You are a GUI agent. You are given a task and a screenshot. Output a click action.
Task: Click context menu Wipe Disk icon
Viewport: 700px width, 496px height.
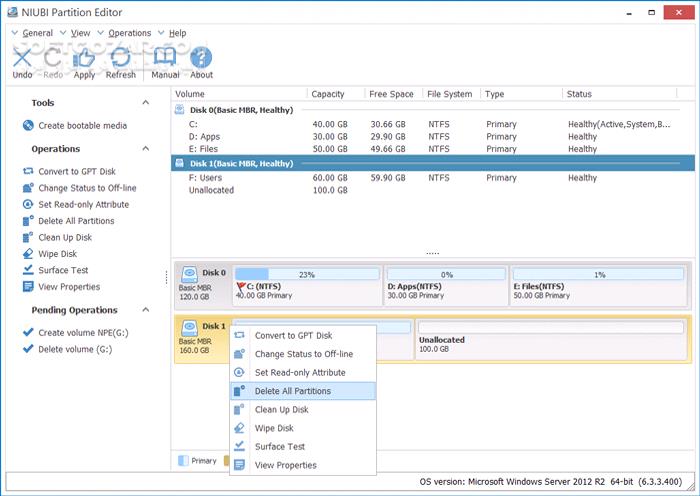[239, 428]
